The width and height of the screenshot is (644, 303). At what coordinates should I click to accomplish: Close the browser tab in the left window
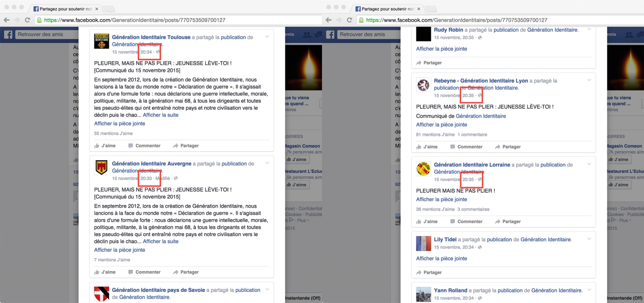[x=96, y=9]
